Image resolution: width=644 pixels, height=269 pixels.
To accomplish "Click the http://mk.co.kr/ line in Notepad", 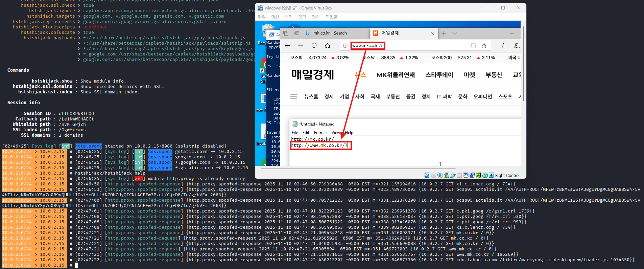I will 312,139.
